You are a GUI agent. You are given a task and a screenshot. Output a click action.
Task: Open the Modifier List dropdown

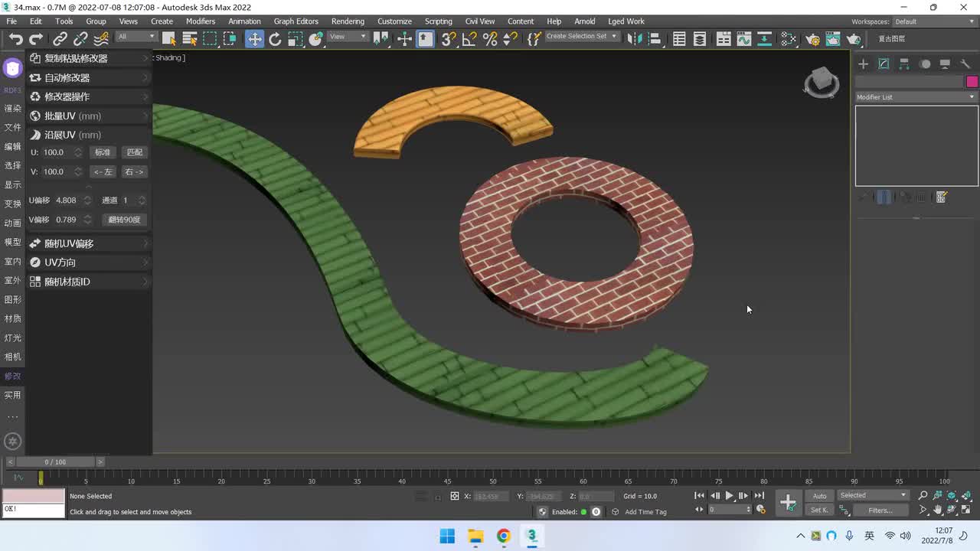tap(916, 97)
